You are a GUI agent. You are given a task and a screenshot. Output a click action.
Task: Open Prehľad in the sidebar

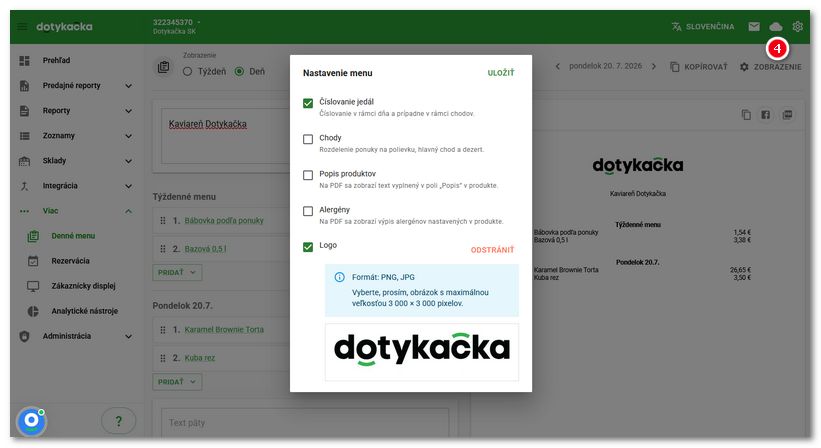pos(57,61)
